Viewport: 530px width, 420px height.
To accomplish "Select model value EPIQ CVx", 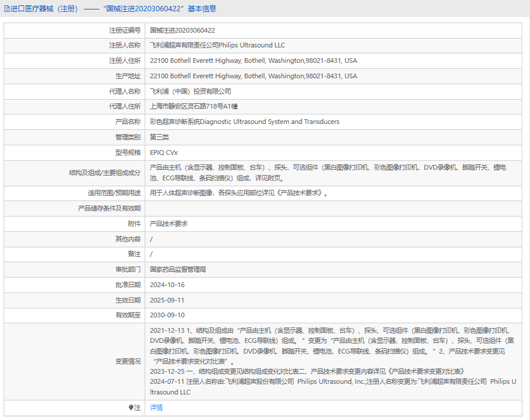I will click(x=164, y=152).
